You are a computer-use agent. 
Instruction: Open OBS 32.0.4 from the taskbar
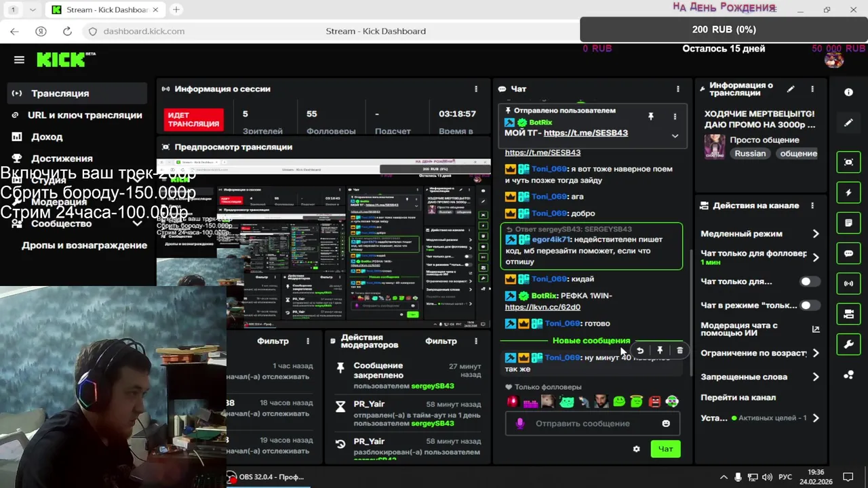(266, 476)
